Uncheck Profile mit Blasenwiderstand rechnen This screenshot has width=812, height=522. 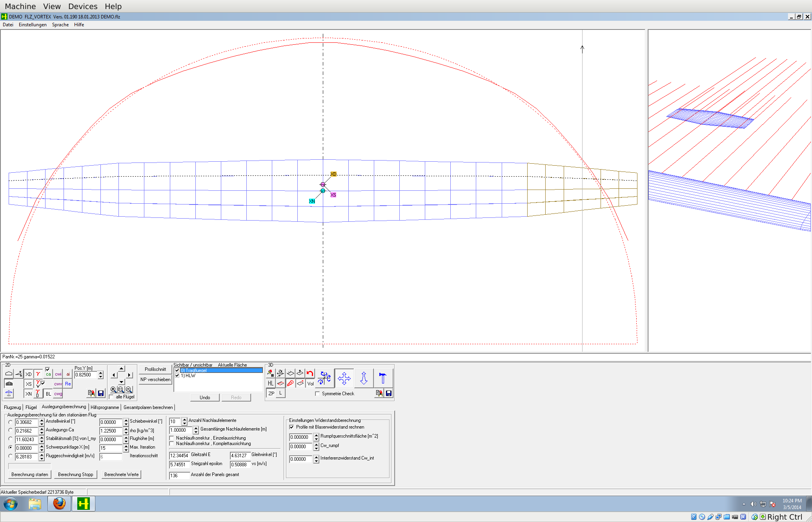[x=291, y=427]
